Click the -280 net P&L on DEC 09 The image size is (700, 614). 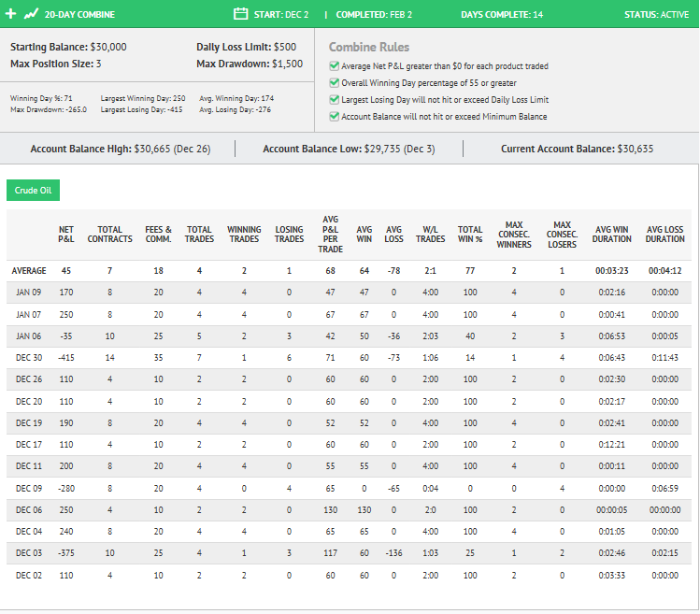point(66,488)
